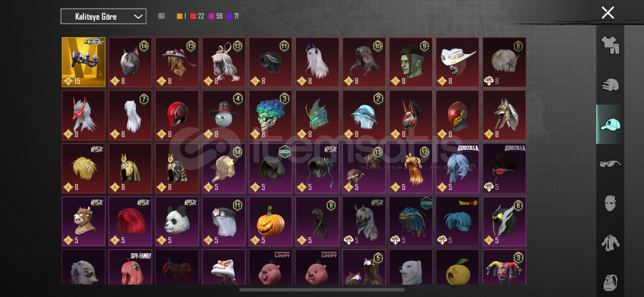Filter by the red quality swatch
The width and height of the screenshot is (644, 297).
(x=193, y=16)
